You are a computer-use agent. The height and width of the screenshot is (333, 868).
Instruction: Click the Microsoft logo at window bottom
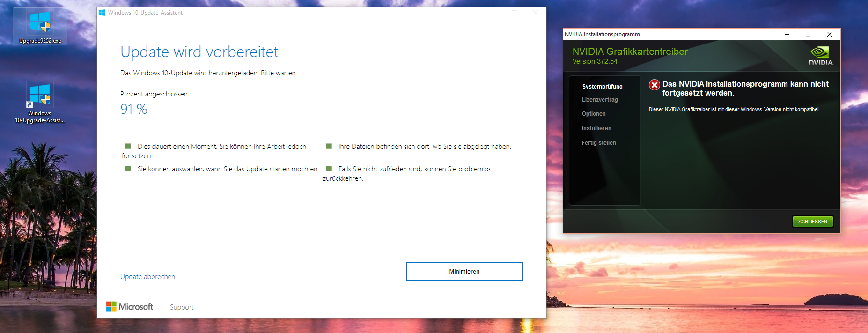(x=130, y=307)
